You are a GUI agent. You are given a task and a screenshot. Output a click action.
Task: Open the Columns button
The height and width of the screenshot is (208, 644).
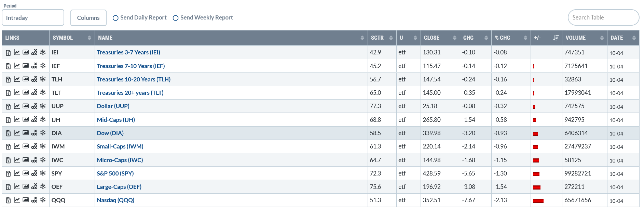click(x=88, y=18)
